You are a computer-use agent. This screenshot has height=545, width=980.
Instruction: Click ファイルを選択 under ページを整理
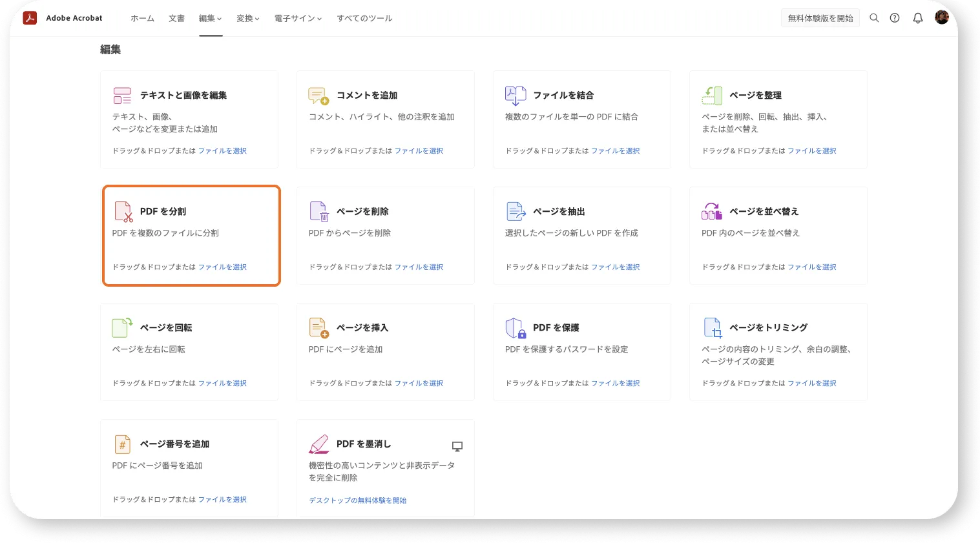click(x=811, y=150)
